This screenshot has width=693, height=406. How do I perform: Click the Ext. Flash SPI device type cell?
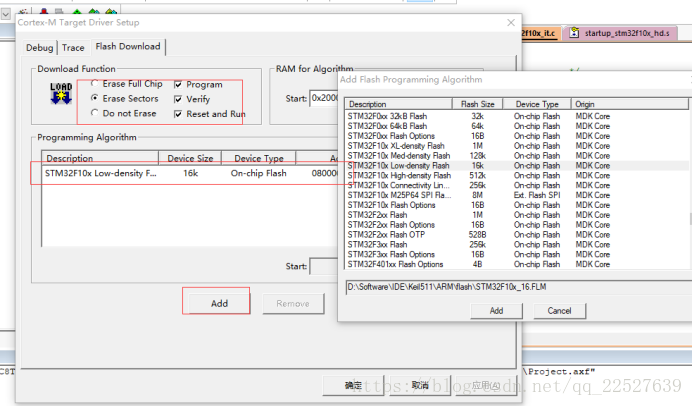[x=537, y=195]
